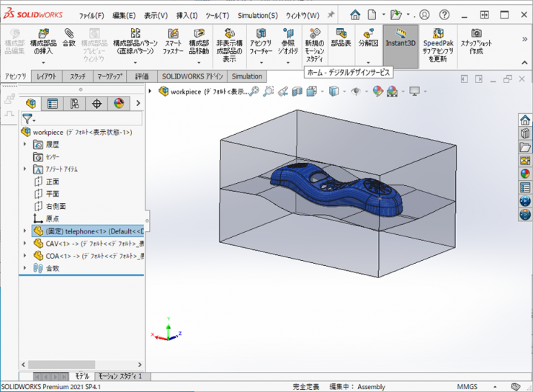Open the 部品表 (Bill of Materials) tool
The image size is (533, 392).
pos(341,37)
